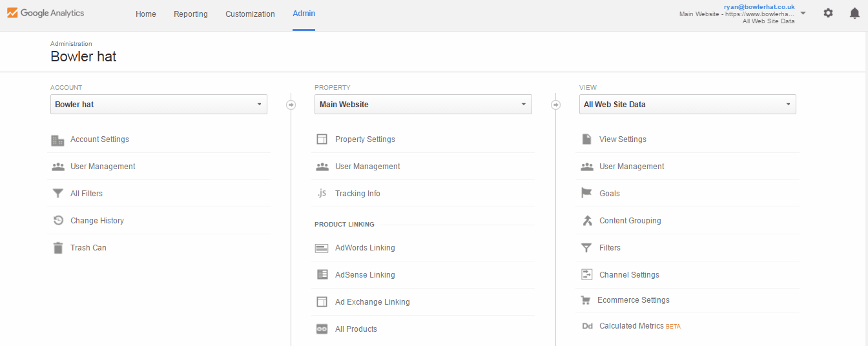Click the Tracking Info .js icon

(x=322, y=194)
